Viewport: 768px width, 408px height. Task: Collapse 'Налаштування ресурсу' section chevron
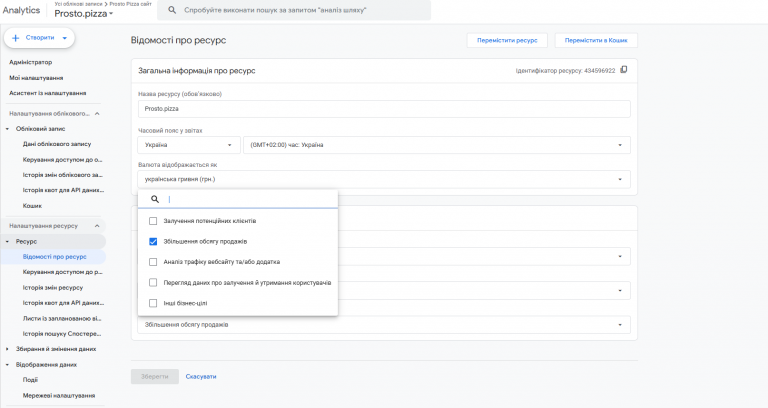(97, 226)
